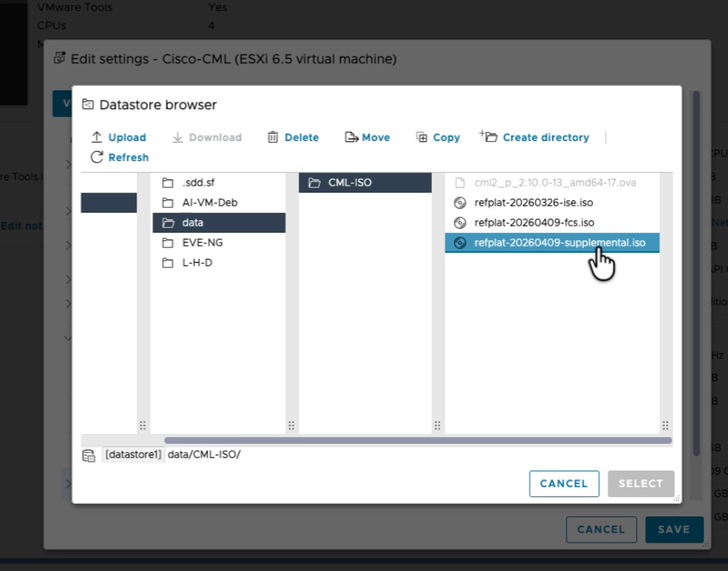Viewport: 728px width, 571px height.
Task: Click the open data folder icon
Action: (168, 223)
